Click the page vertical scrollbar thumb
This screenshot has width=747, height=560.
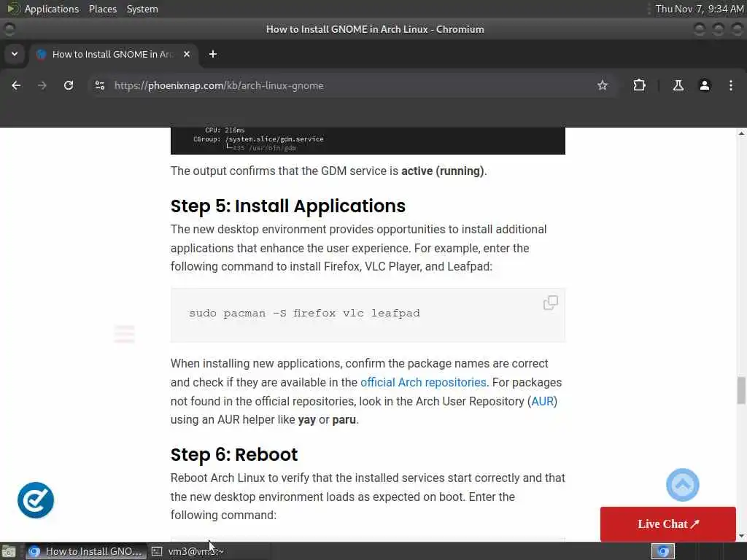(741, 390)
